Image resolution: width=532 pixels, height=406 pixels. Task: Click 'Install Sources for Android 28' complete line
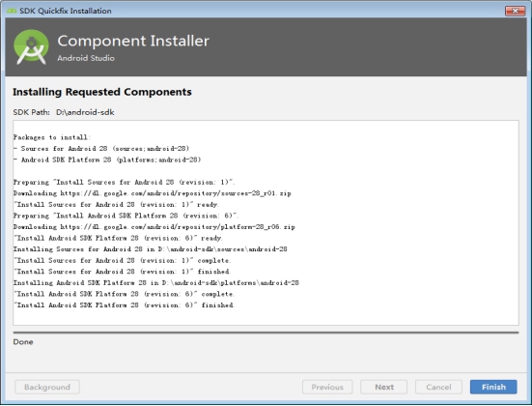tap(122, 261)
